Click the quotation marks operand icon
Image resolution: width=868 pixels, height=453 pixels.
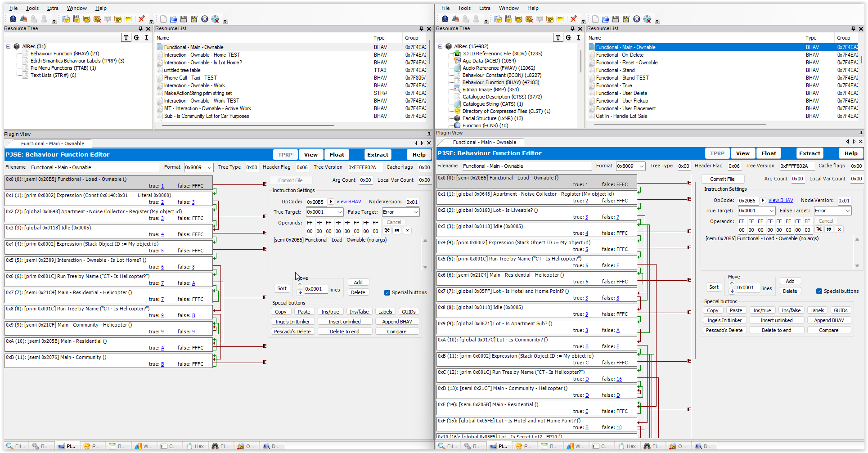(396, 230)
